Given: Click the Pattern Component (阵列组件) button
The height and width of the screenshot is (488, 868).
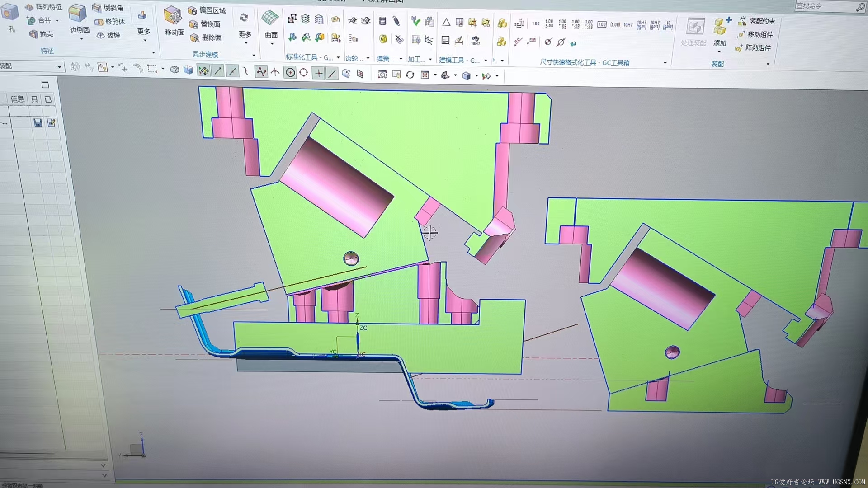Looking at the screenshot, I should [x=753, y=47].
